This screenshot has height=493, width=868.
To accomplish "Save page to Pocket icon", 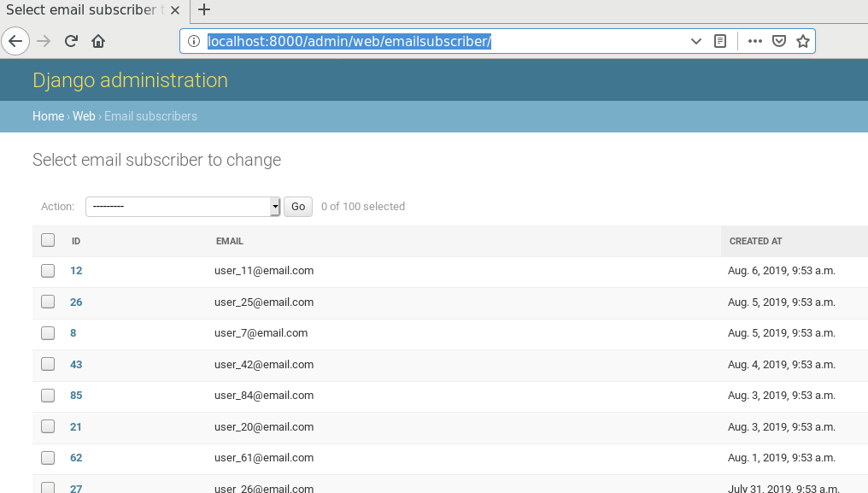I will 779,41.
